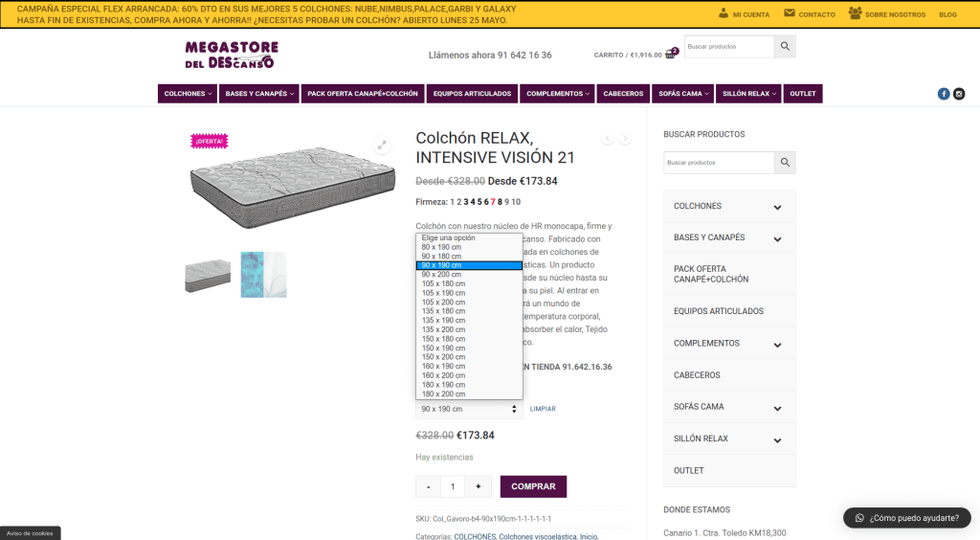980x540 pixels.
Task: Open Aviso de cookies notice
Action: pyautogui.click(x=30, y=533)
